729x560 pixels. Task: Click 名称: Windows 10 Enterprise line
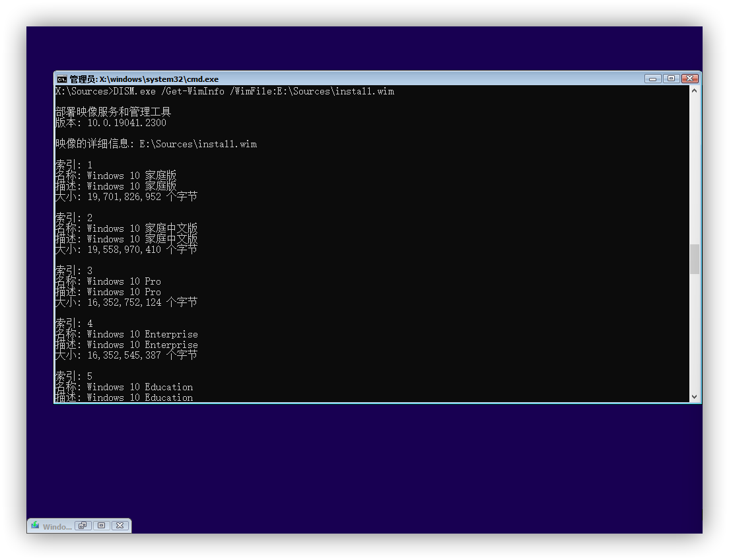coord(127,334)
